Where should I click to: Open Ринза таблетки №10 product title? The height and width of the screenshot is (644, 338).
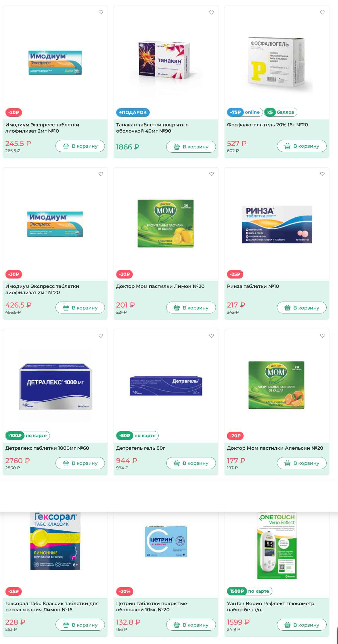(253, 286)
